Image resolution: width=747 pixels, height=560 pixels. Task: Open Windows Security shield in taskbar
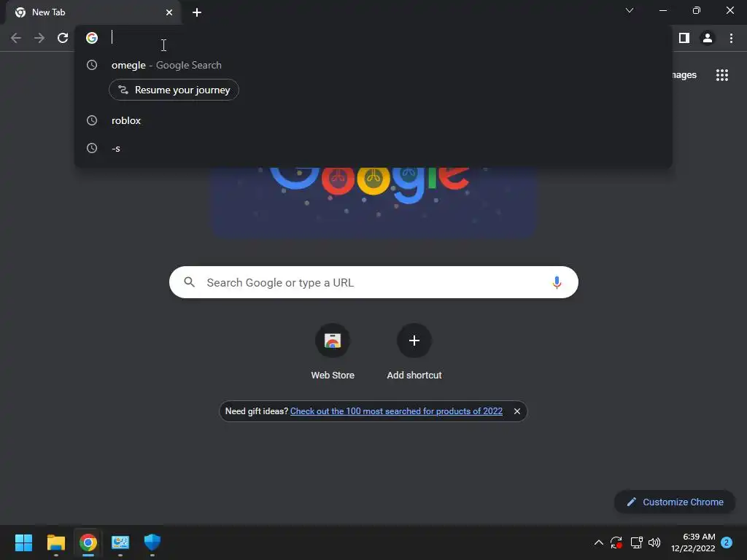point(152,542)
